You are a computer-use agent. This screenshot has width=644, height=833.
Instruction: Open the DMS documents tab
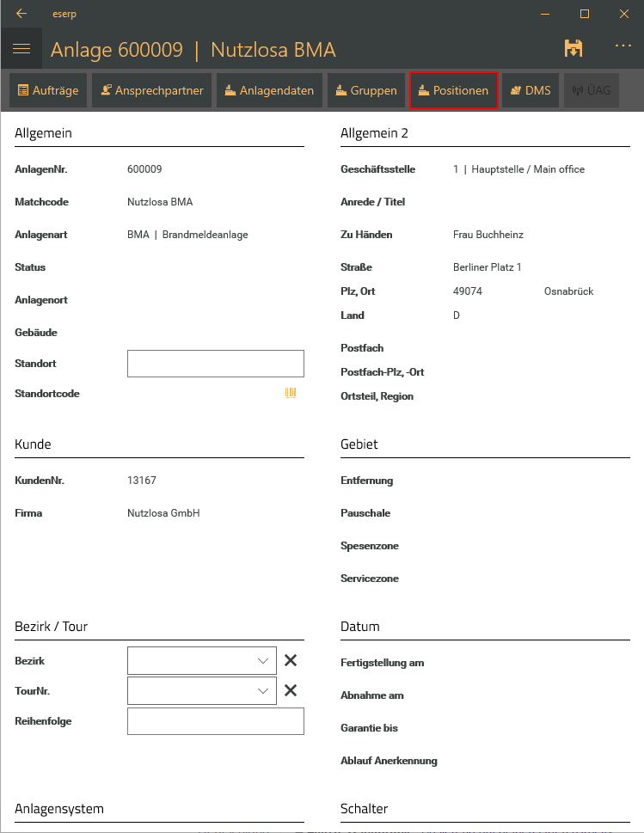531,90
